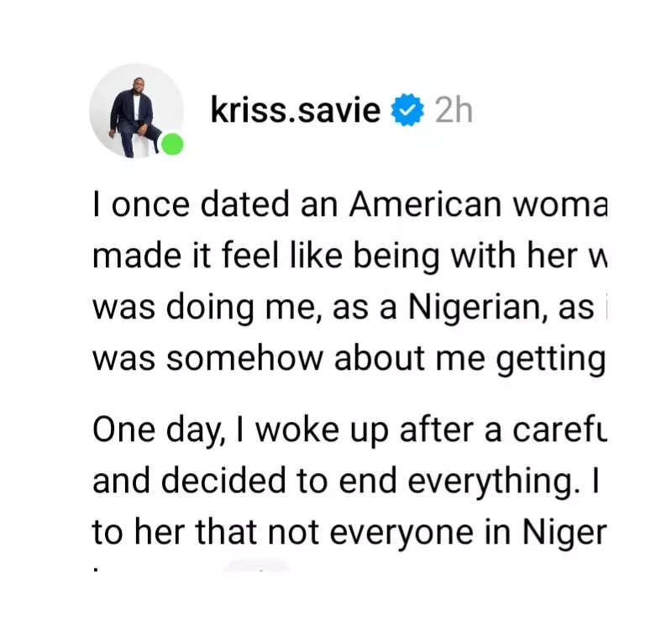The height and width of the screenshot is (632, 672).
Task: Click the green online status dot on the avatar
Action: coord(171,145)
